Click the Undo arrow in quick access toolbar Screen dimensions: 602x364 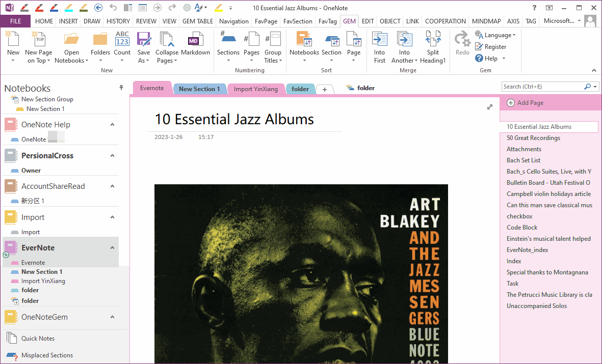point(113,7)
